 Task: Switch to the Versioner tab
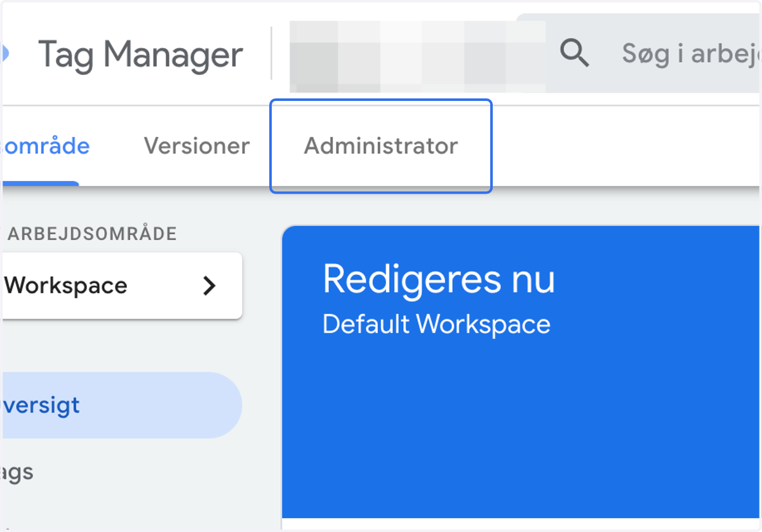(197, 146)
